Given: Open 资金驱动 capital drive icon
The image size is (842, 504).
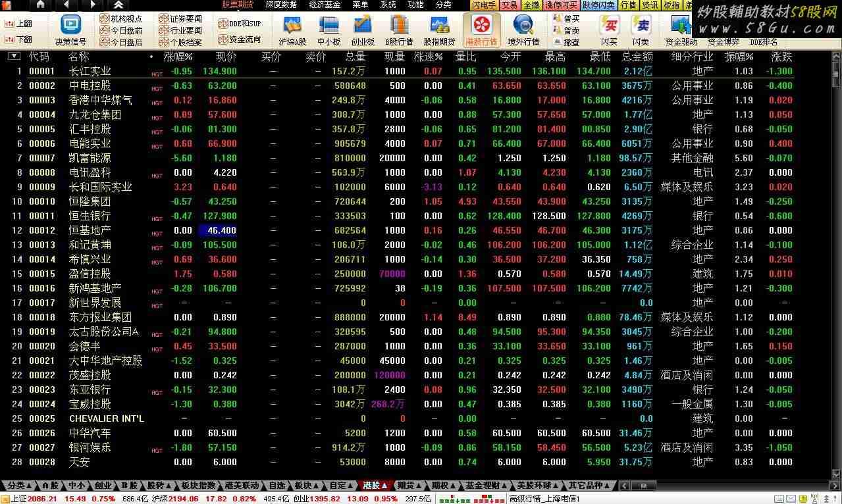Looking at the screenshot, I should 681,30.
